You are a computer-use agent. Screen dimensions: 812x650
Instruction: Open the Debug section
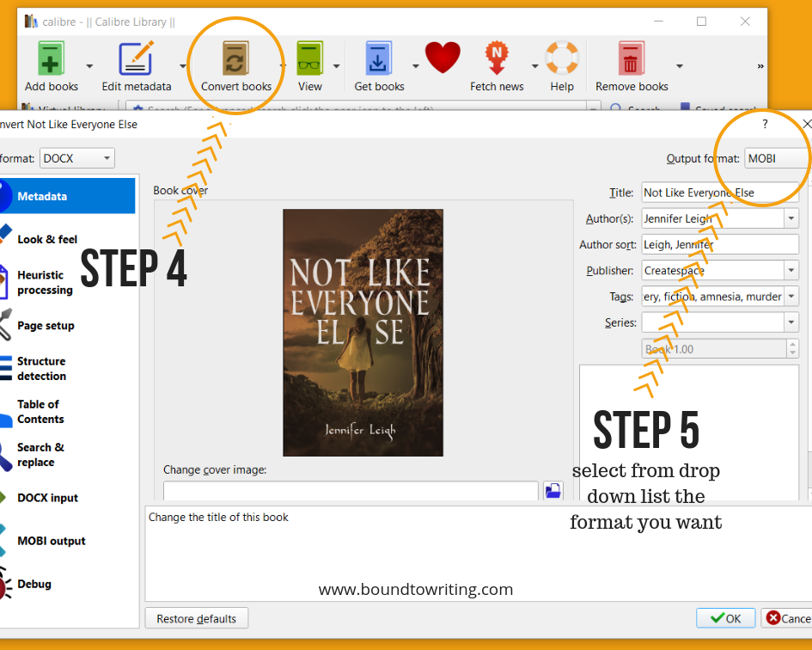(67, 584)
